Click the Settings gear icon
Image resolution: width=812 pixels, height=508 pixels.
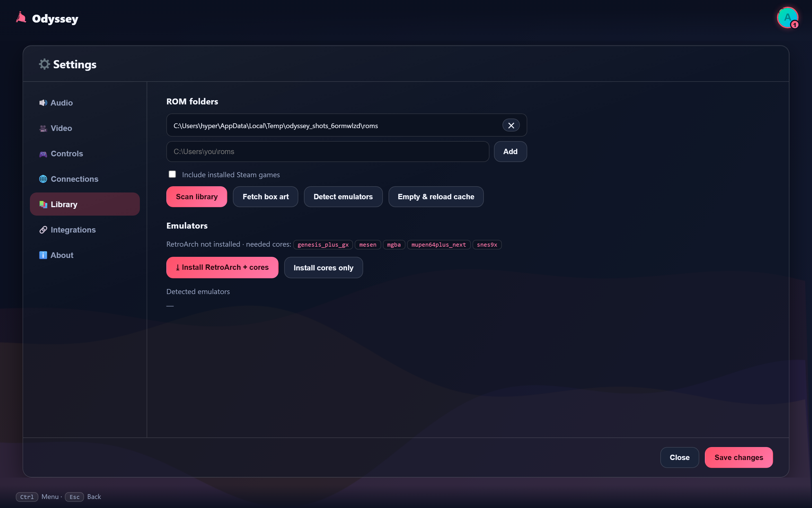coord(44,64)
